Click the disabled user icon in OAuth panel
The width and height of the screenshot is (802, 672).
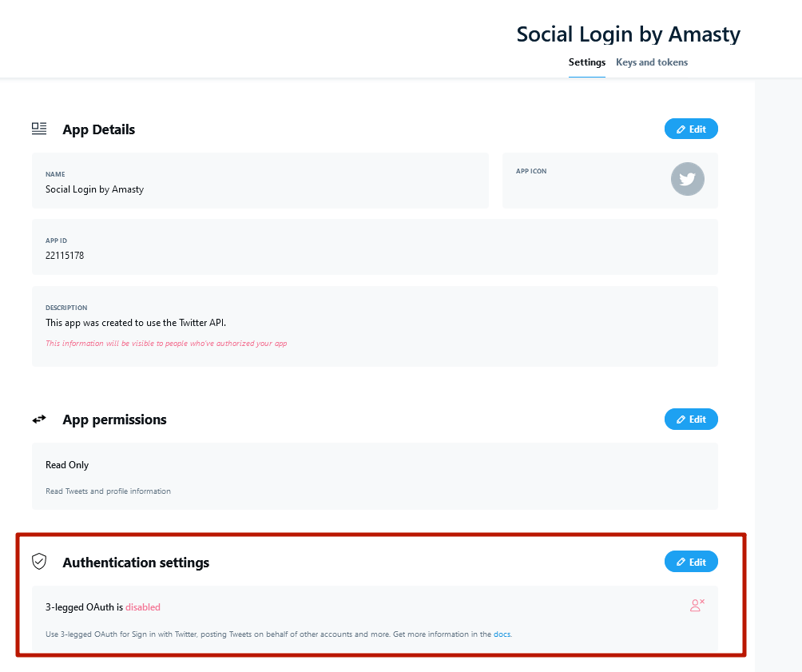697,606
